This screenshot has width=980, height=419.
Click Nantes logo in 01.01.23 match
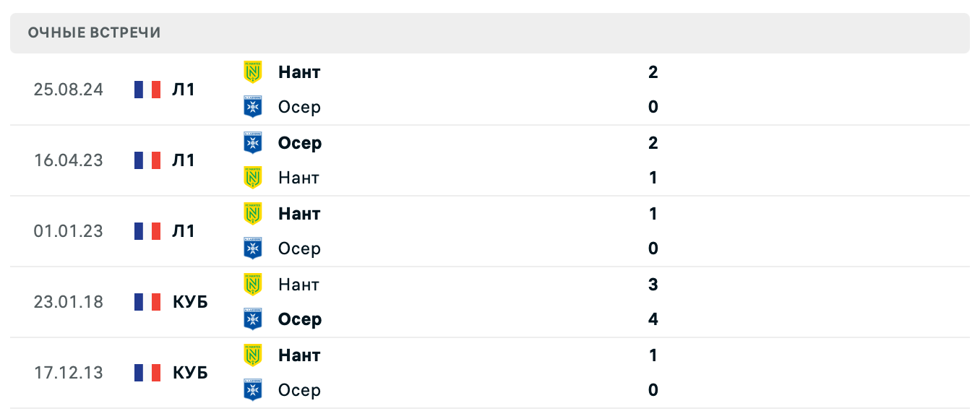(253, 213)
